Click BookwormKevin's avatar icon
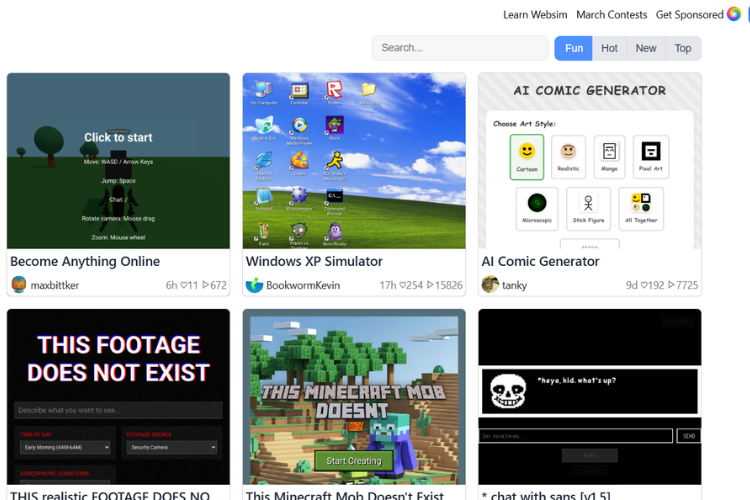 point(254,285)
